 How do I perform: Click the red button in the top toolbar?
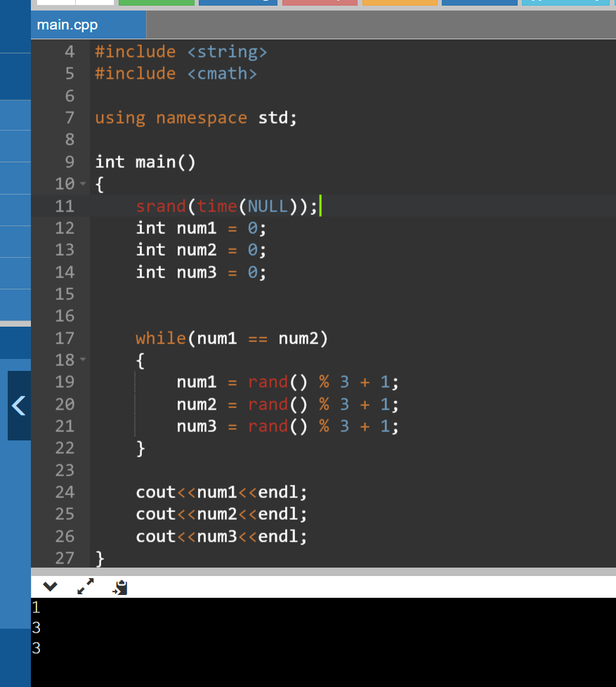(320, 3)
